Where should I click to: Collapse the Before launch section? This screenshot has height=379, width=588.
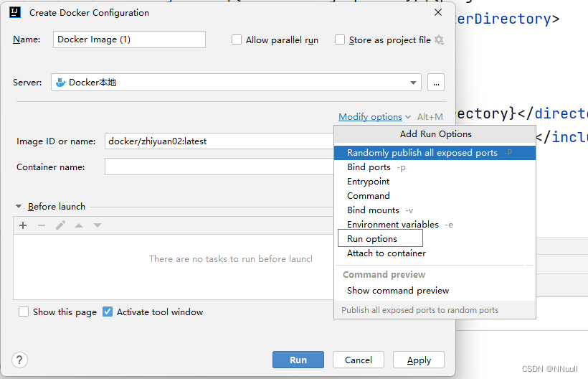pyautogui.click(x=19, y=207)
